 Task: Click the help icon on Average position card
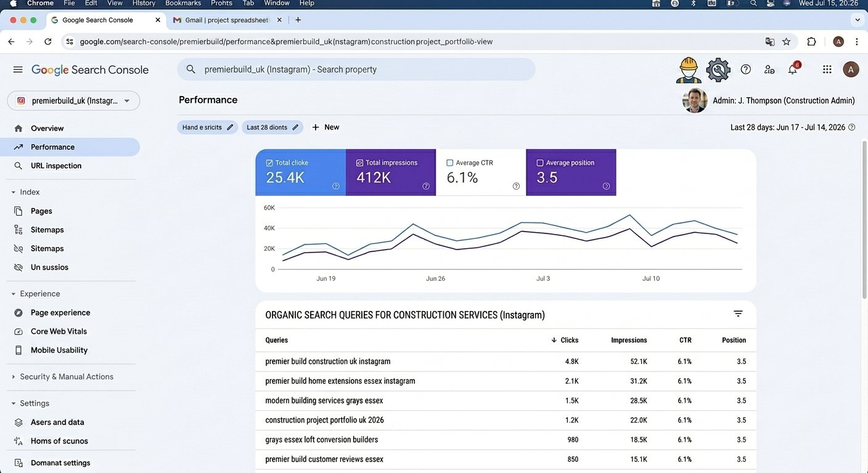tap(606, 186)
